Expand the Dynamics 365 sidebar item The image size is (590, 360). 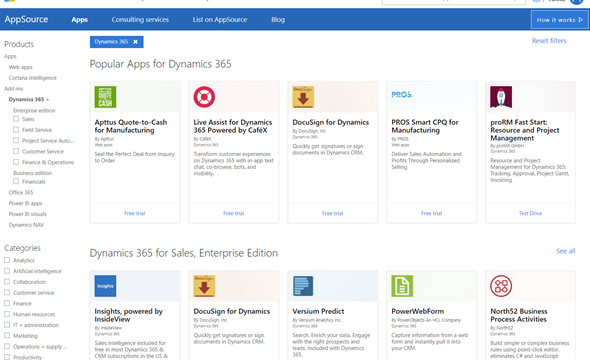tap(29, 100)
